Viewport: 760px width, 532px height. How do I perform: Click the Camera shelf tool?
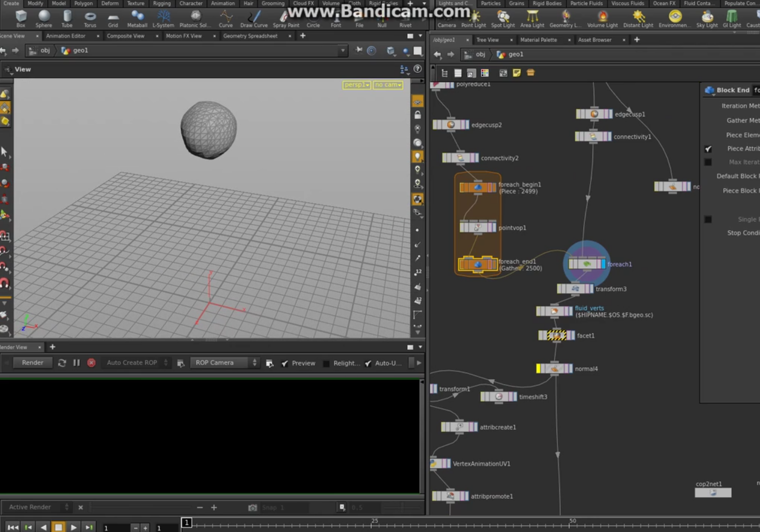coord(446,19)
